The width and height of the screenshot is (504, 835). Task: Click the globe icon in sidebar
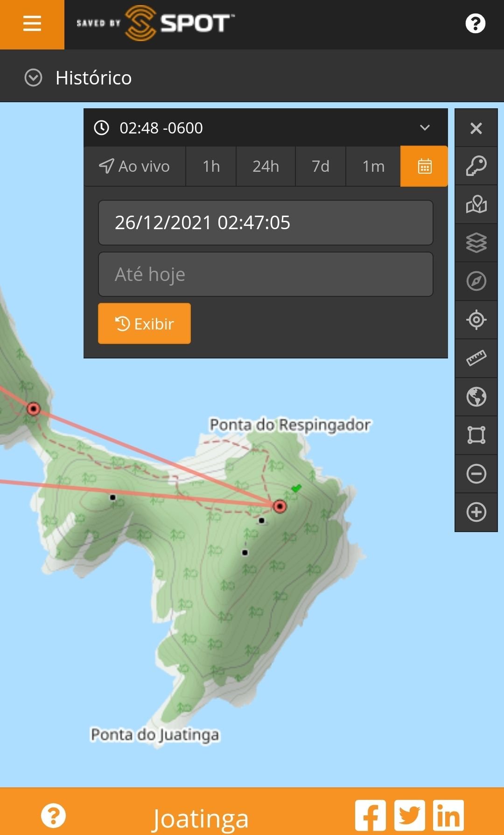click(x=476, y=397)
